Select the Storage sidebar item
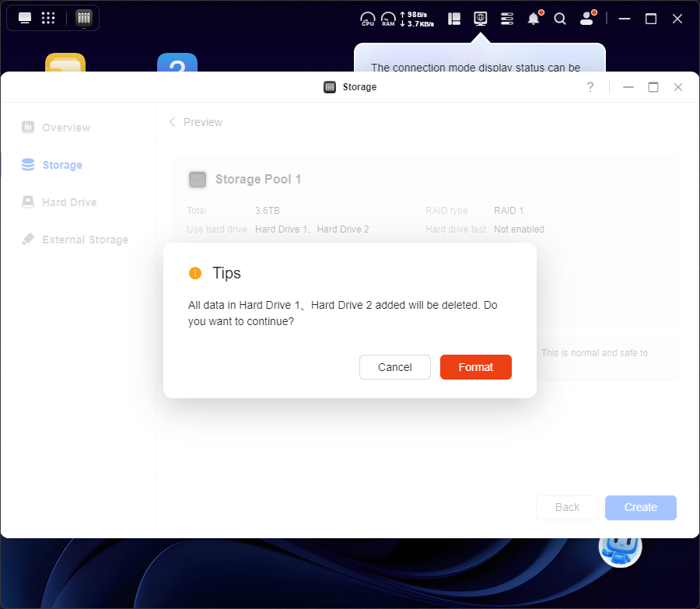The image size is (700, 609). [x=62, y=165]
